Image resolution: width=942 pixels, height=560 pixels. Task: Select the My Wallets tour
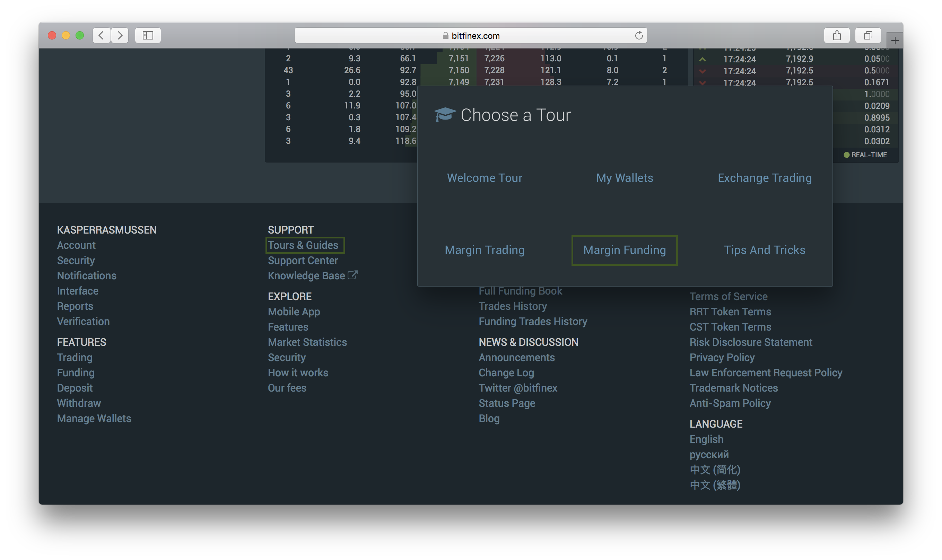click(x=624, y=177)
